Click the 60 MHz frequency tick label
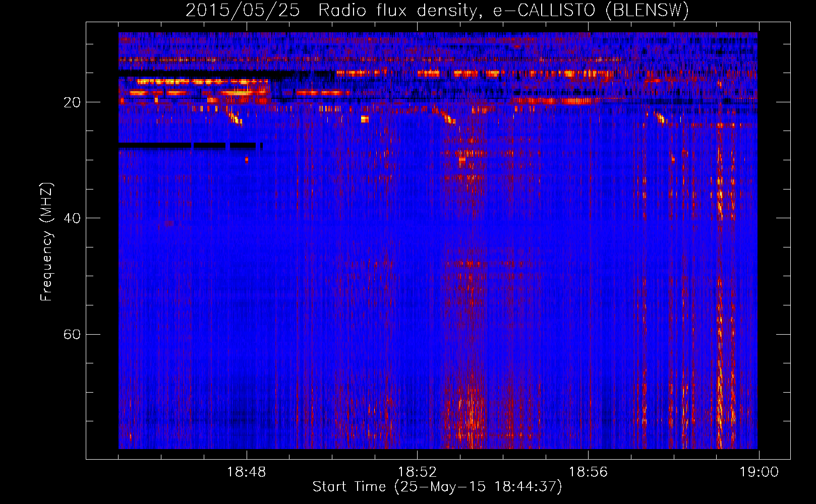Screen dimensions: 816x504 click(72, 334)
